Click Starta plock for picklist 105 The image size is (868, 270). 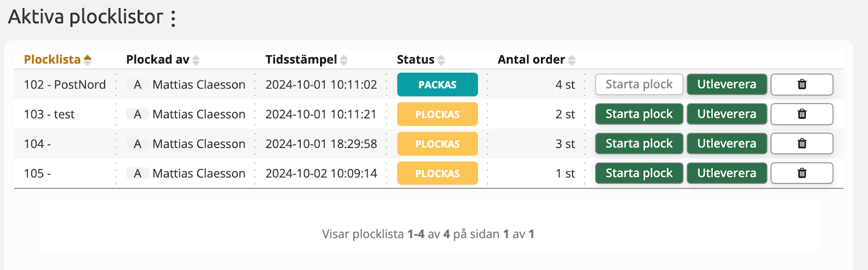tap(639, 173)
